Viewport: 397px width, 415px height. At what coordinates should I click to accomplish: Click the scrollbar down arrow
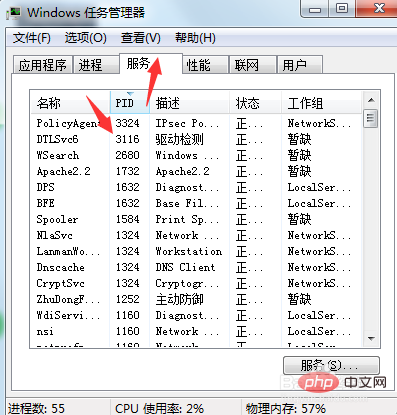pyautogui.click(x=371, y=339)
